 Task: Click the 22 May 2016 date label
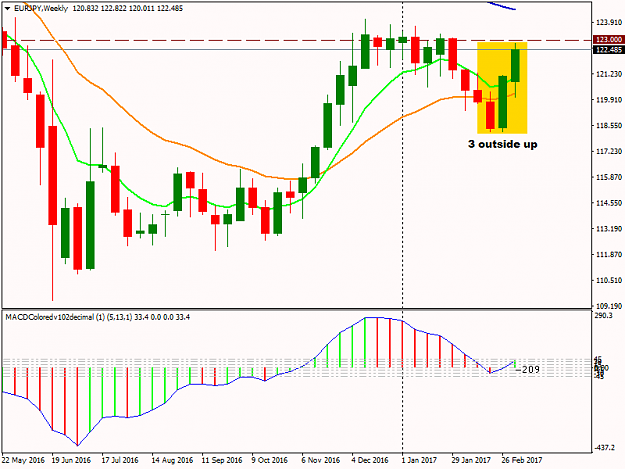click(x=23, y=460)
